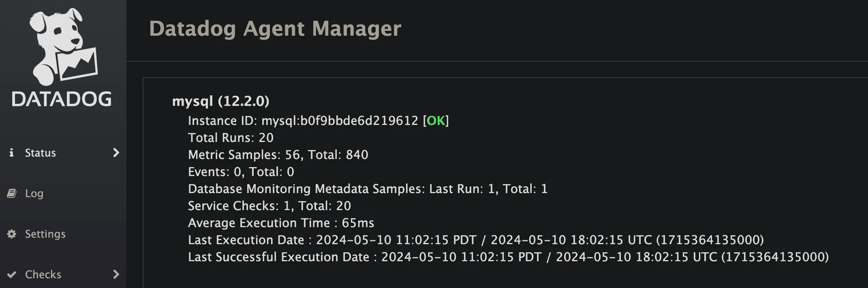Expand the Status submenu chevron
The width and height of the screenshot is (868, 288).
click(x=116, y=153)
